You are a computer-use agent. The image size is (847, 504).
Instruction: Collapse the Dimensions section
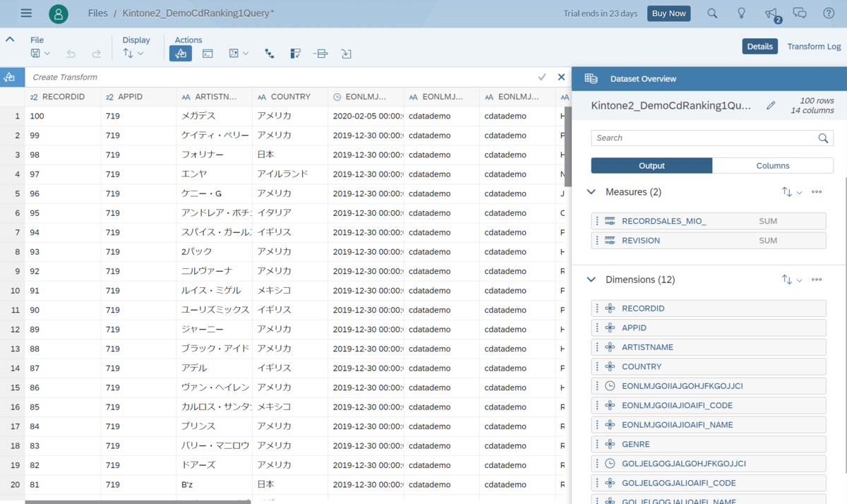click(x=591, y=279)
